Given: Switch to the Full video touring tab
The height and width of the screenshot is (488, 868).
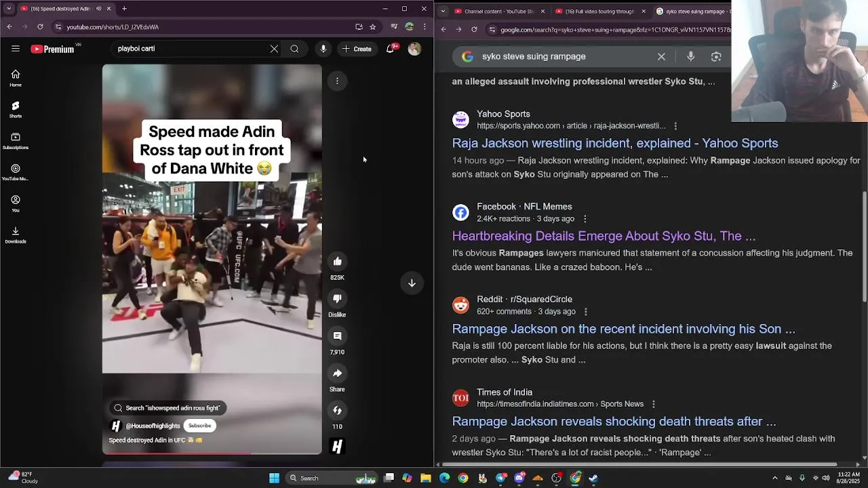Looking at the screenshot, I should tap(599, 12).
